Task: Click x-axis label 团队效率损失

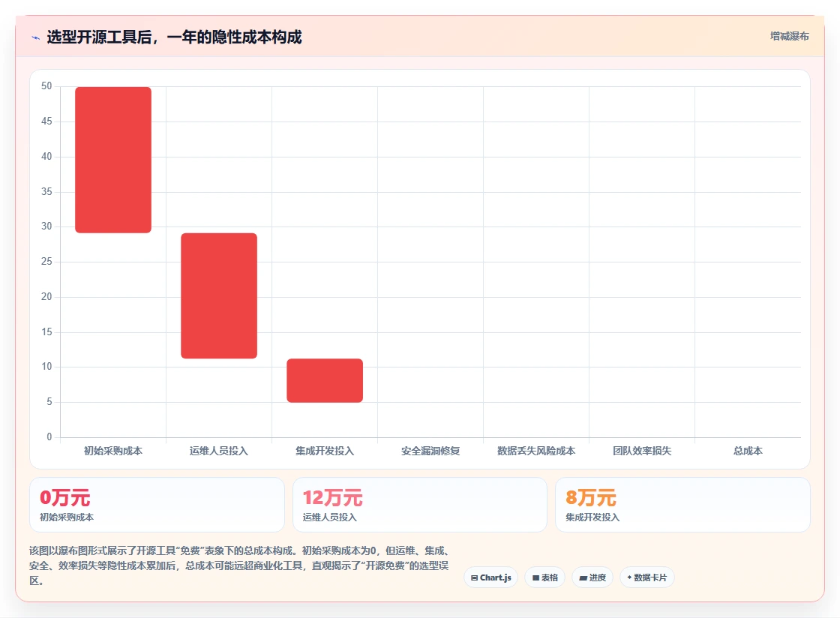Action: [x=642, y=451]
